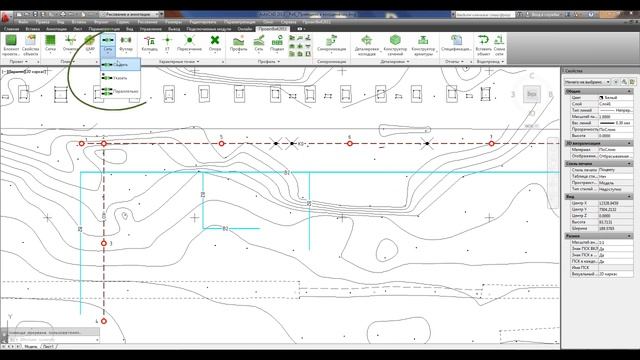Select the Колодец well tool
Viewport: 640px width, 360px height.
point(149,44)
